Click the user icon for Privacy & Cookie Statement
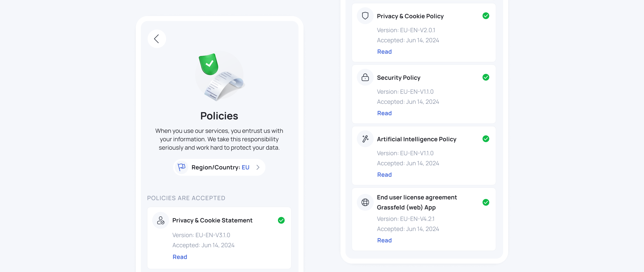644x272 pixels. 161,221
